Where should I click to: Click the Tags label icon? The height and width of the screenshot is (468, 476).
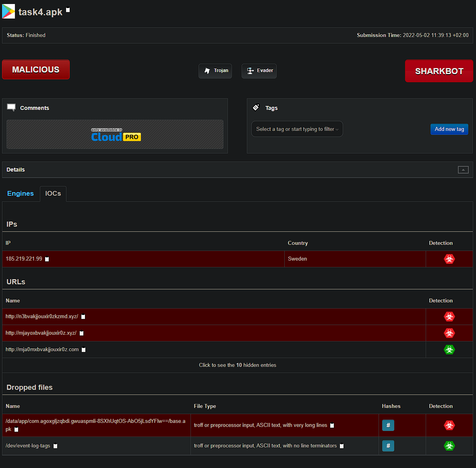[x=256, y=108]
